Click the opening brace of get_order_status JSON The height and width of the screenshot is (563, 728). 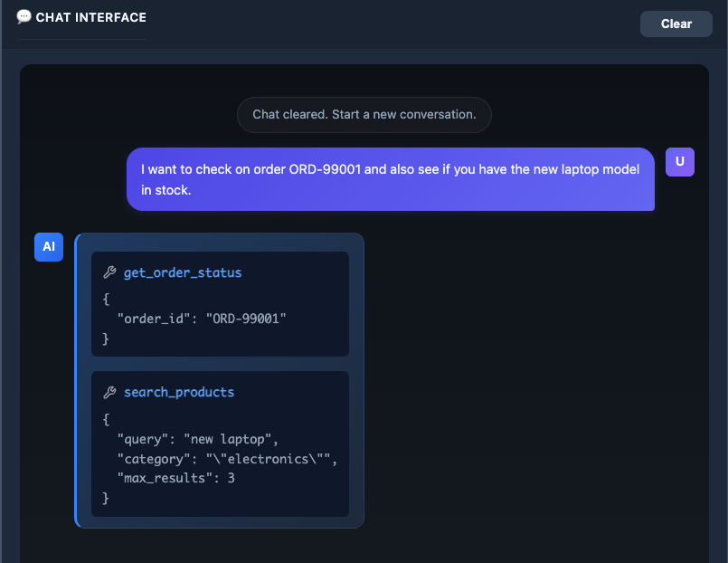(106, 298)
